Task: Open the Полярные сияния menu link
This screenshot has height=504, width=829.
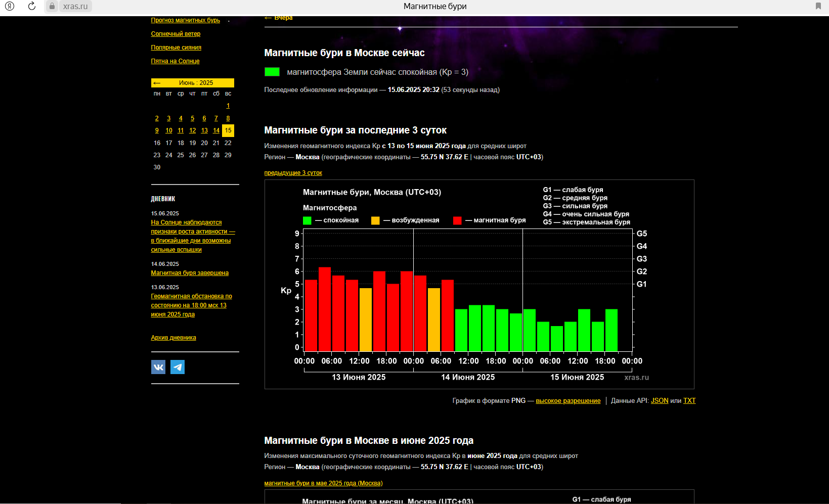Action: pyautogui.click(x=176, y=48)
